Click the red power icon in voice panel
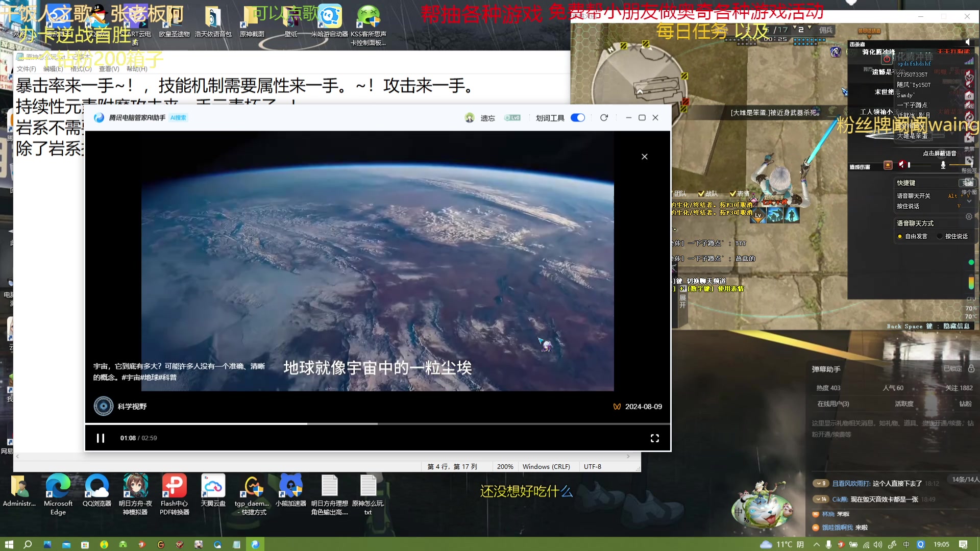Screen dimensions: 980x551 tap(887, 59)
